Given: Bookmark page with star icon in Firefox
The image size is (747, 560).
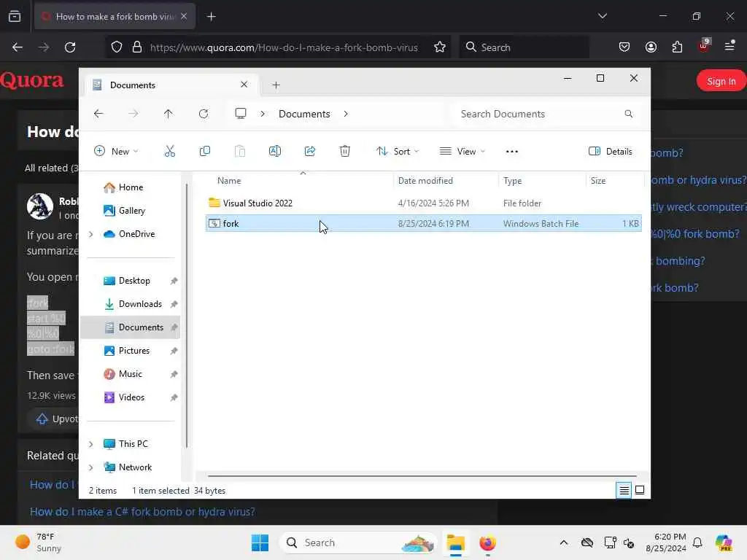Looking at the screenshot, I should [440, 47].
